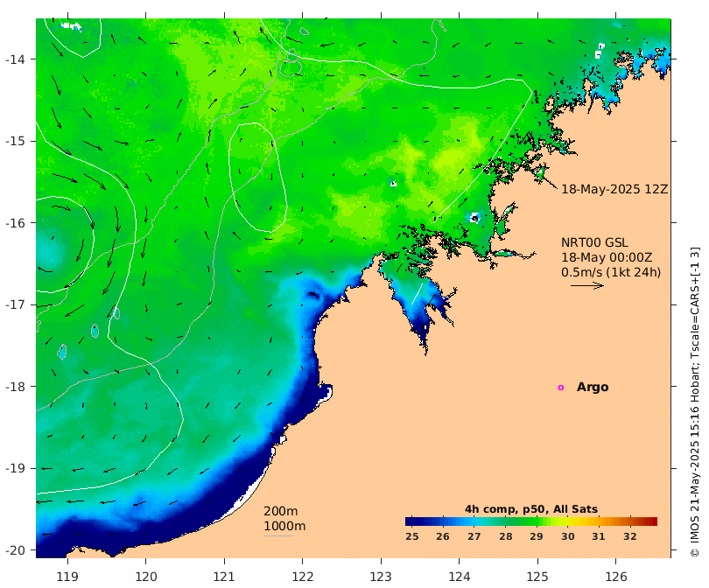The height and width of the screenshot is (588, 709).
Task: Click the 'Argo' legend label
Action: tap(593, 388)
